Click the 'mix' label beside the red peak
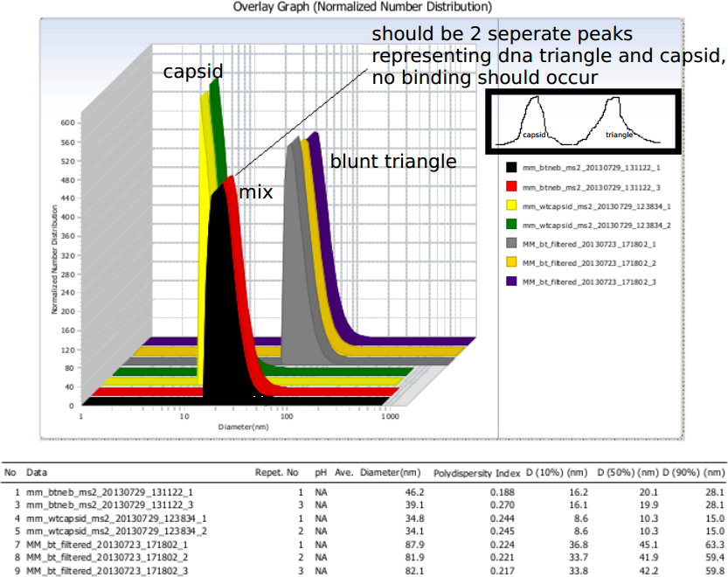728x577 pixels. (x=256, y=191)
